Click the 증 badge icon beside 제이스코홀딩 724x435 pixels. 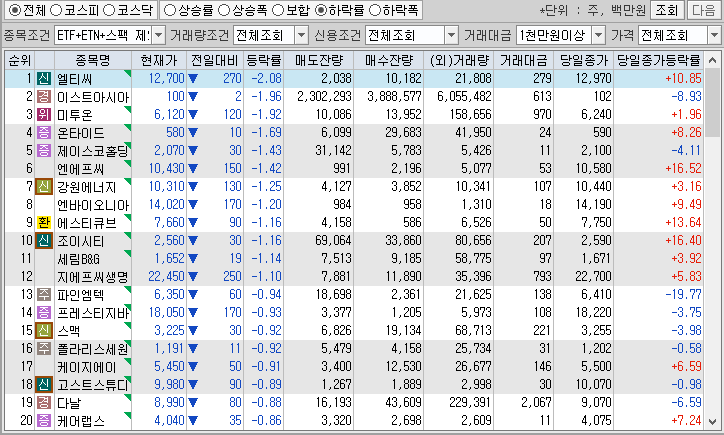coord(44,151)
